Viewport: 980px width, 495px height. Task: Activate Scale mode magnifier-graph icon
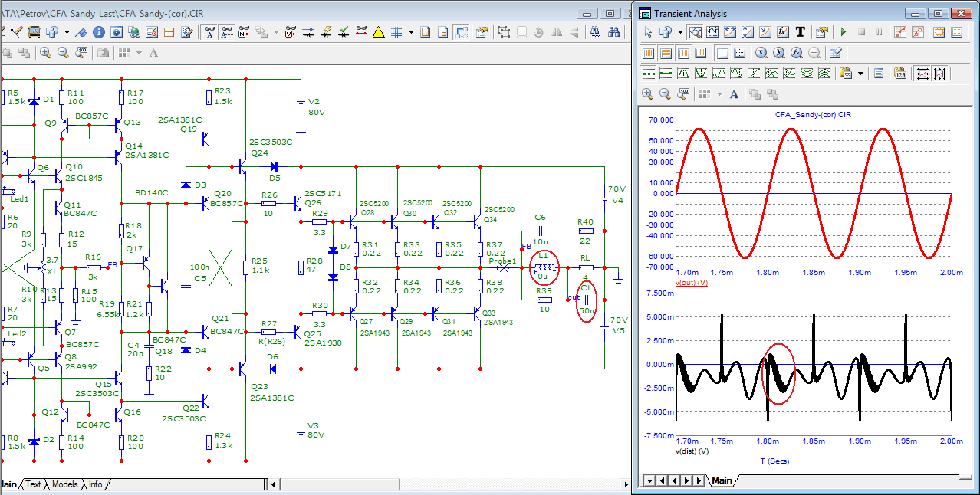click(695, 32)
